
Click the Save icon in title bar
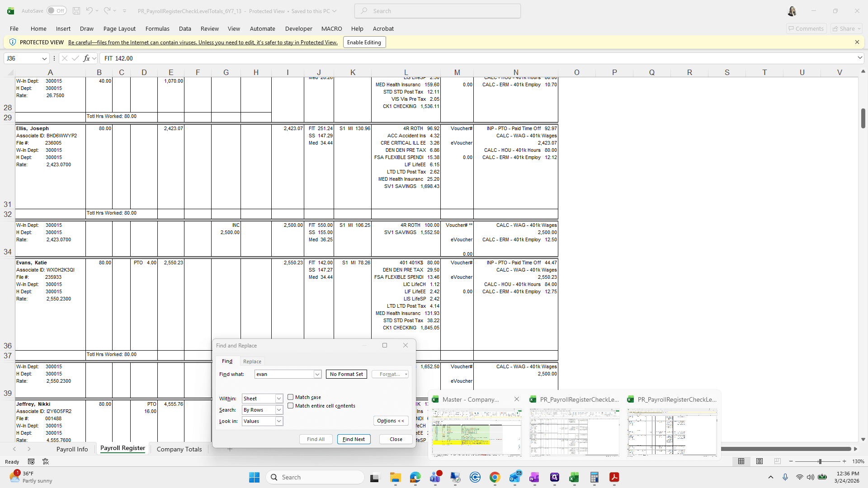pyautogui.click(x=76, y=11)
